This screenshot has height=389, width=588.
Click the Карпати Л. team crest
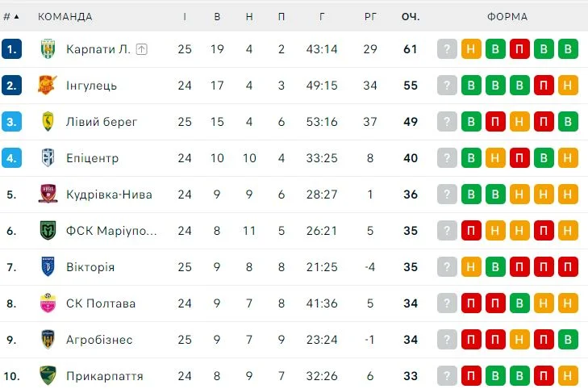point(48,49)
